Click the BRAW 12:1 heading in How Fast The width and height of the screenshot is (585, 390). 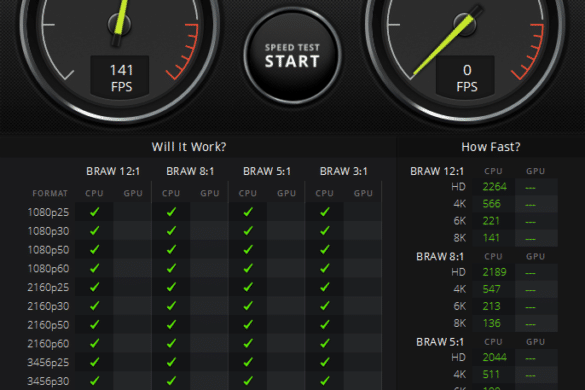click(437, 171)
